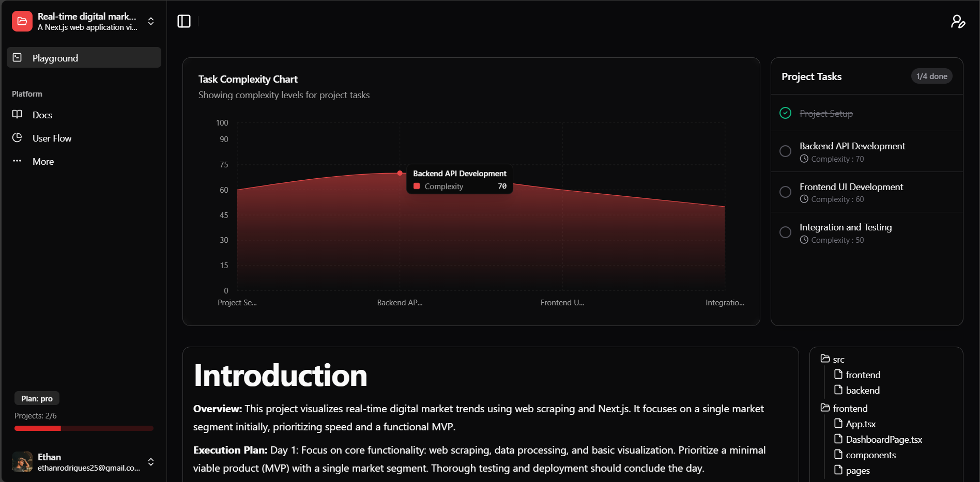Open the Docs menu item
The image size is (980, 482).
pyautogui.click(x=42, y=115)
